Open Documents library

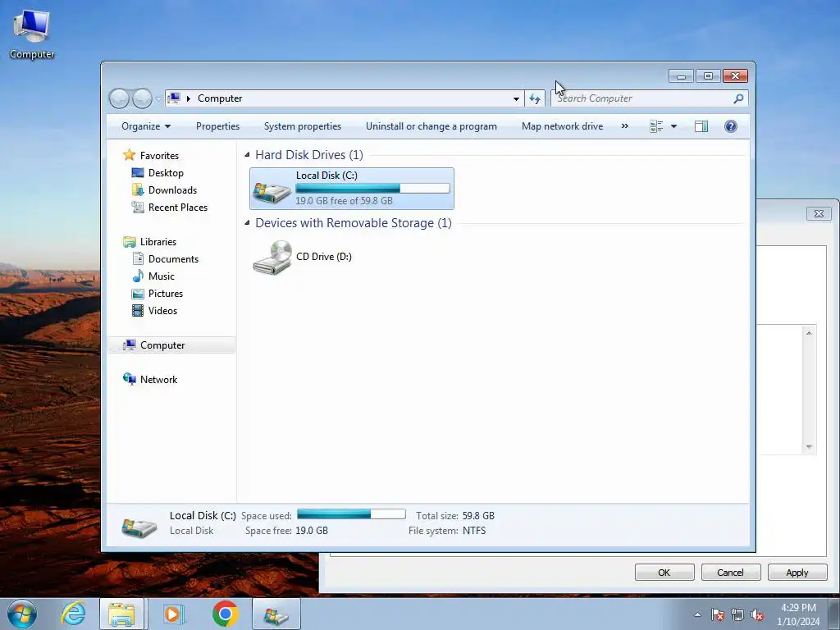click(173, 259)
